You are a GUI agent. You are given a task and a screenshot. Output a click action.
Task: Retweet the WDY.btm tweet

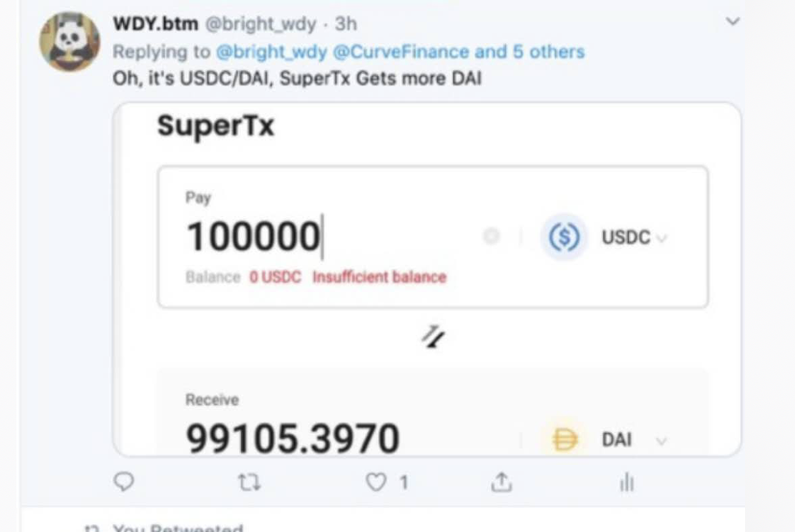tap(250, 482)
